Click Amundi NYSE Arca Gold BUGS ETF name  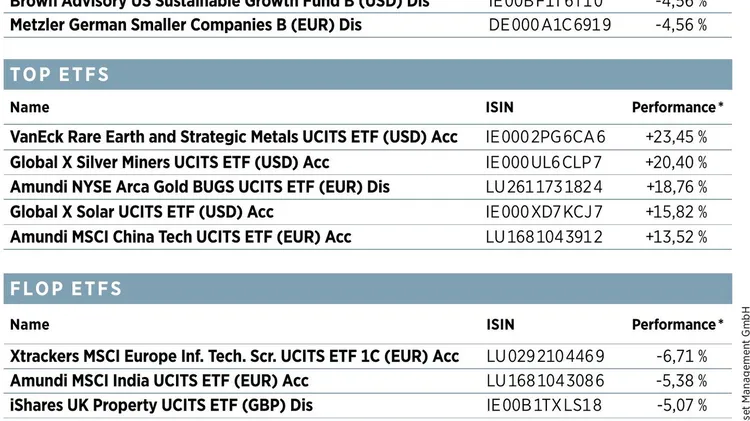click(x=199, y=187)
